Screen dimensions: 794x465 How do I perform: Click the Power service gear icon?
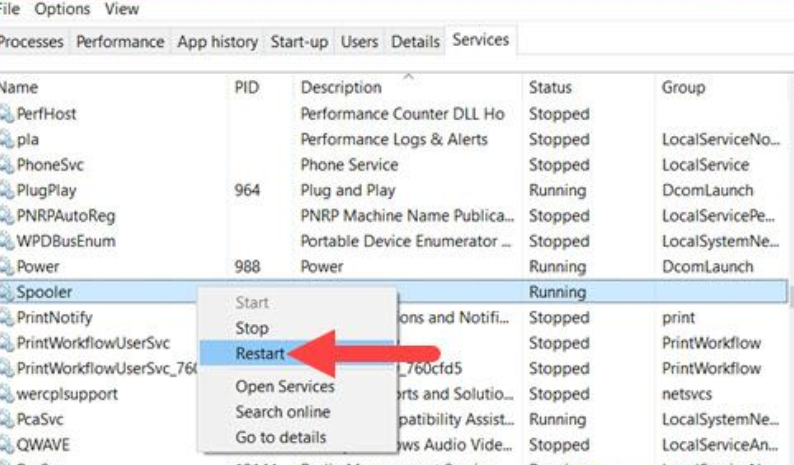coord(7,266)
